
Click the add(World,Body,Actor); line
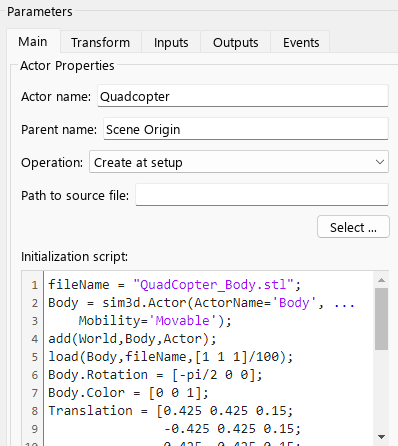tap(132, 339)
